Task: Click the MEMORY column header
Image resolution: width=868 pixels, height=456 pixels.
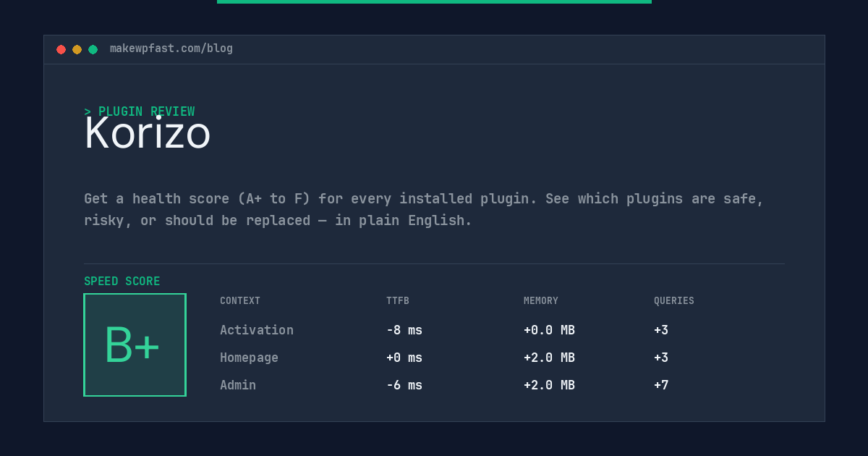Action: tap(541, 300)
